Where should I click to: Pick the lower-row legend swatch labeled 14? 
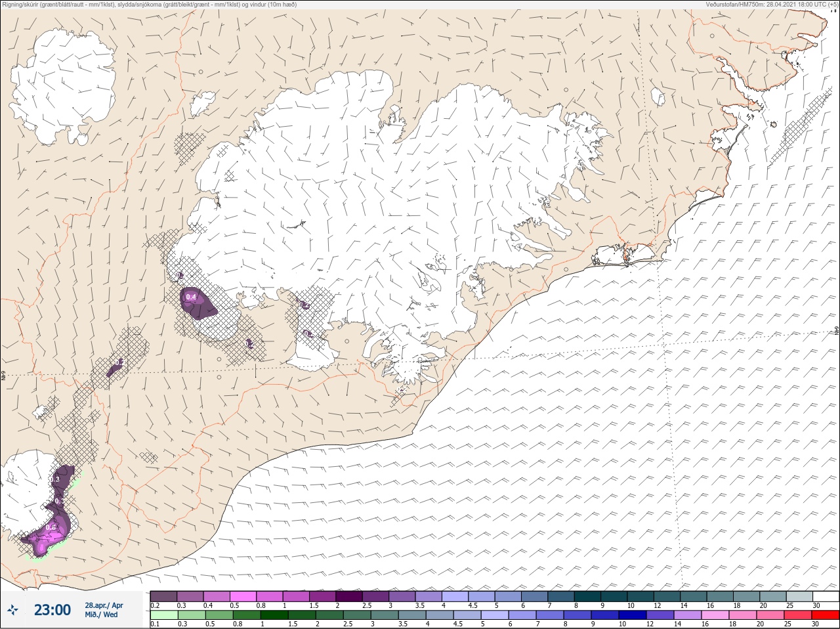click(688, 615)
